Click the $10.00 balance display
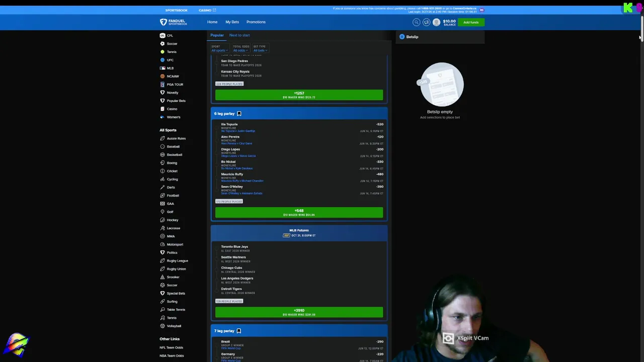Viewport: 644px width, 362px height. pyautogui.click(x=449, y=22)
